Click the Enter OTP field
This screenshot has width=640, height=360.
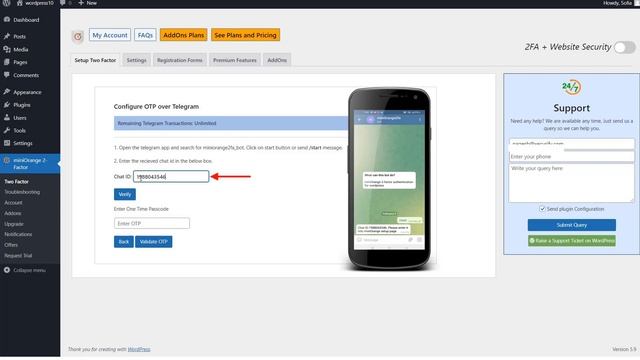point(152,223)
